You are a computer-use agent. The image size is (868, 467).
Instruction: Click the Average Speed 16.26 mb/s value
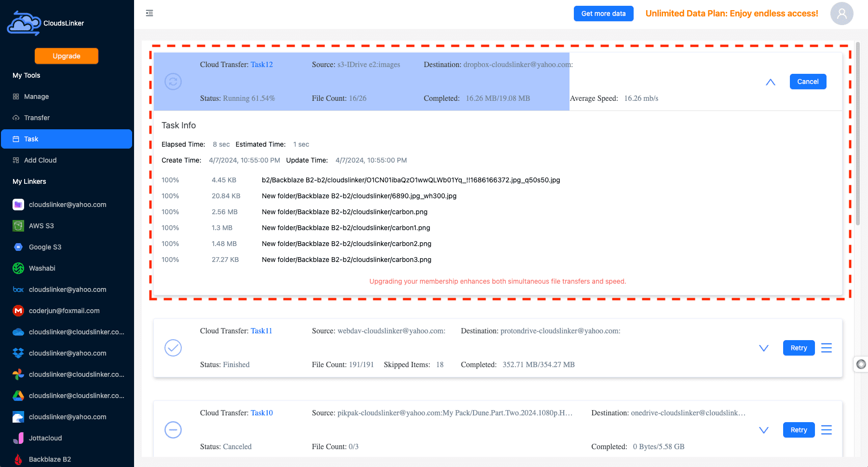(641, 98)
